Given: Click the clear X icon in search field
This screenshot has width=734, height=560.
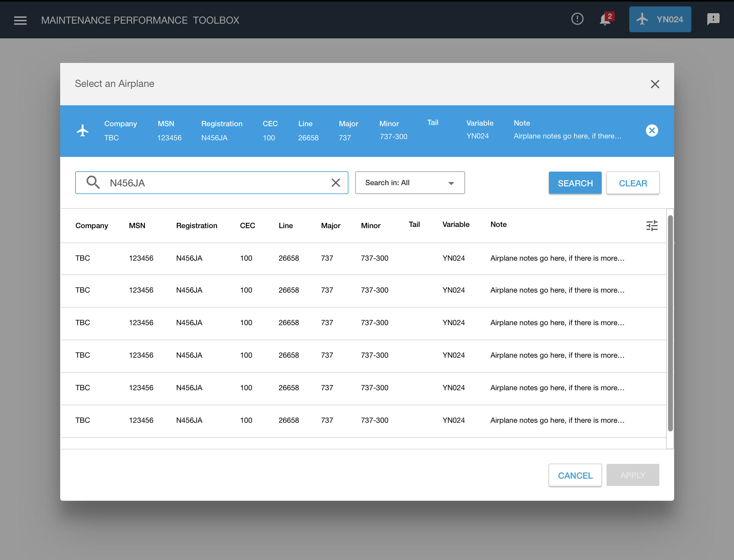Looking at the screenshot, I should 336,182.
